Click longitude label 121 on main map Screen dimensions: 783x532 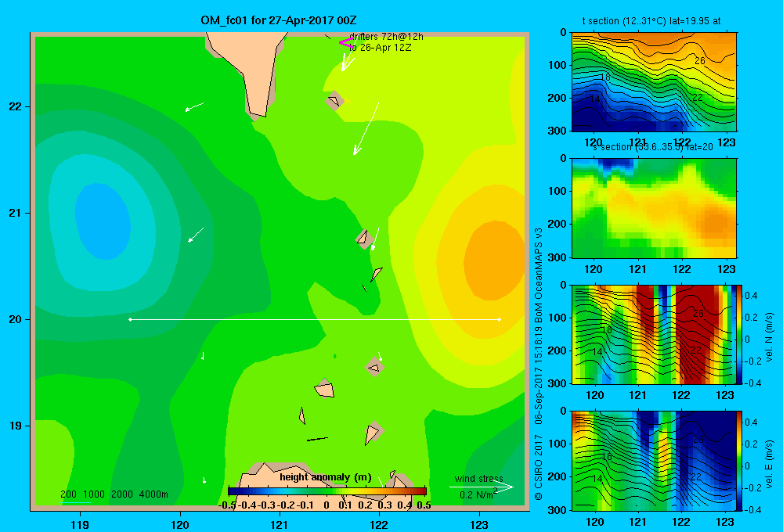[280, 524]
